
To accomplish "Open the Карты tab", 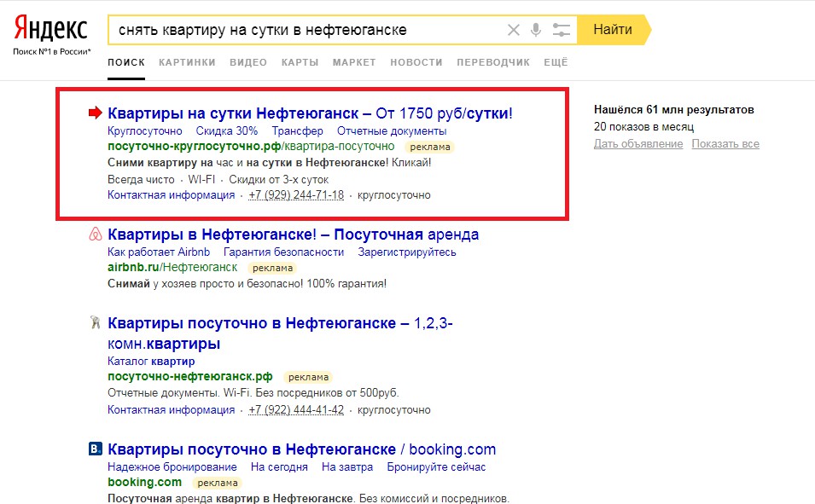I will [300, 62].
